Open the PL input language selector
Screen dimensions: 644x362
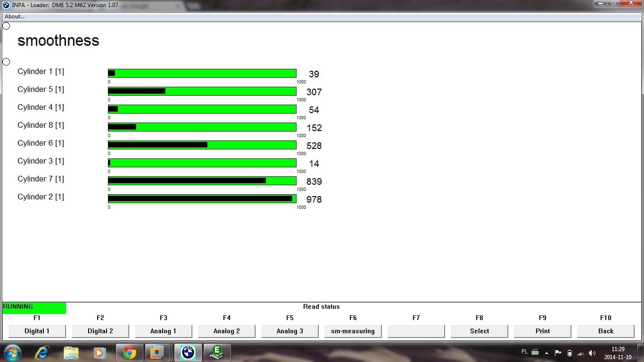pyautogui.click(x=525, y=352)
